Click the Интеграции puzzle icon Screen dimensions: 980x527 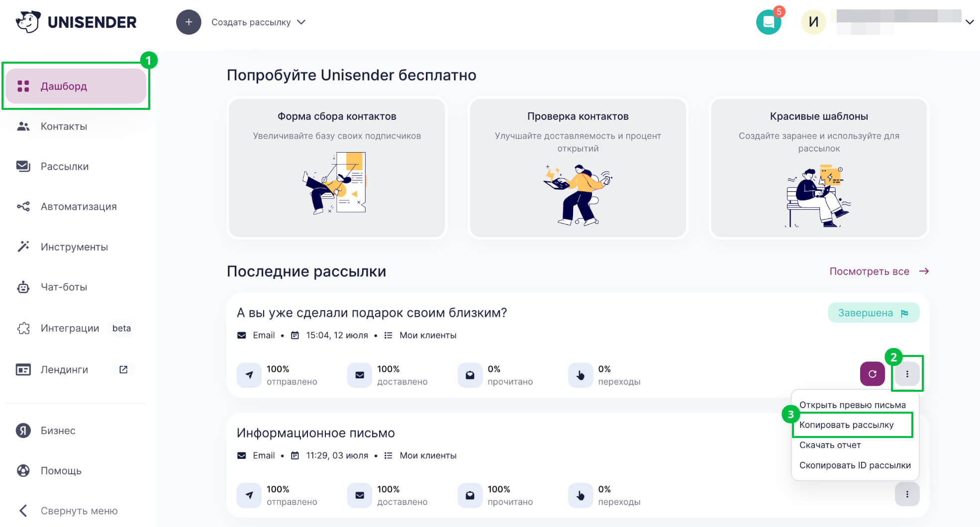[23, 328]
